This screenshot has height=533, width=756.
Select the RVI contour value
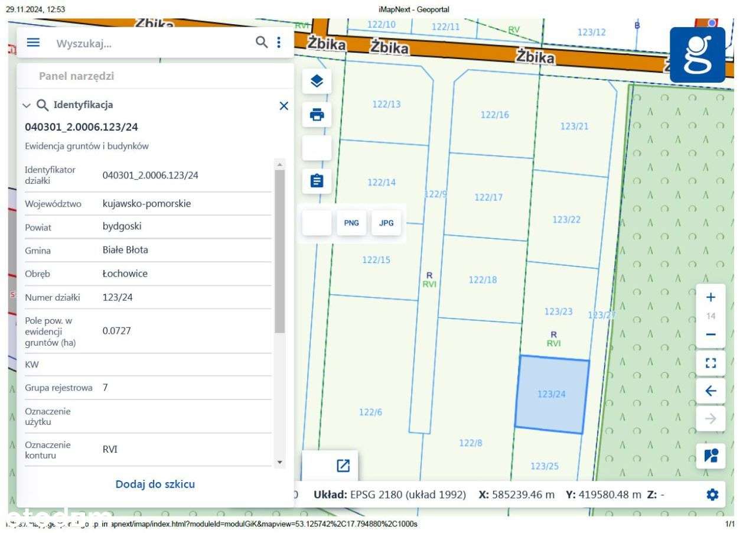point(110,449)
